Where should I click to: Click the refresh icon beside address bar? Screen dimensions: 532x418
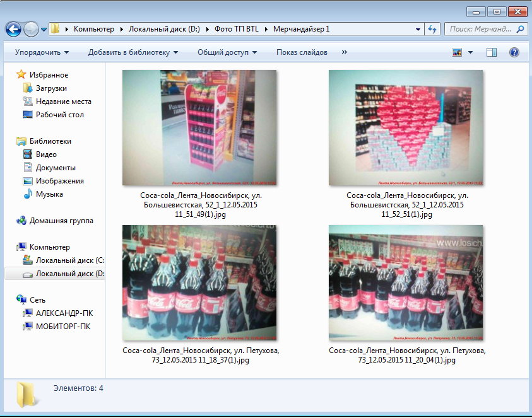[432, 29]
